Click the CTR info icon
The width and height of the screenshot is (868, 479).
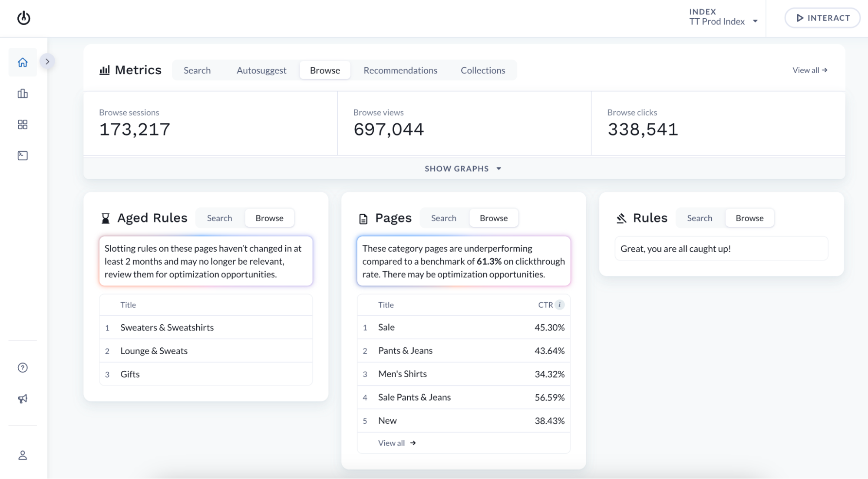click(x=560, y=305)
